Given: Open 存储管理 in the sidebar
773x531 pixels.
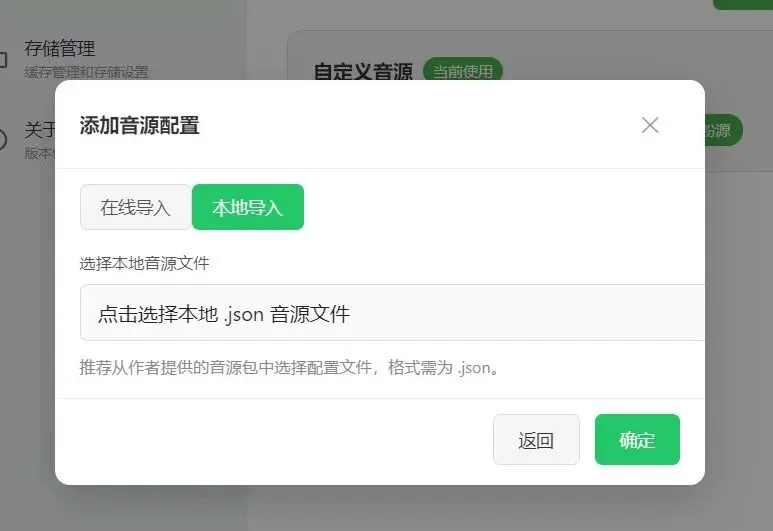Looking at the screenshot, I should pos(60,48).
